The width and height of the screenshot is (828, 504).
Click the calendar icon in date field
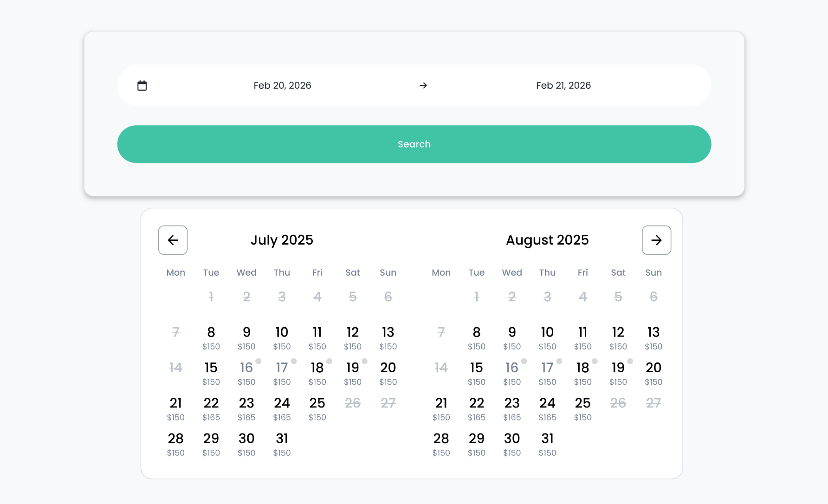tap(142, 85)
